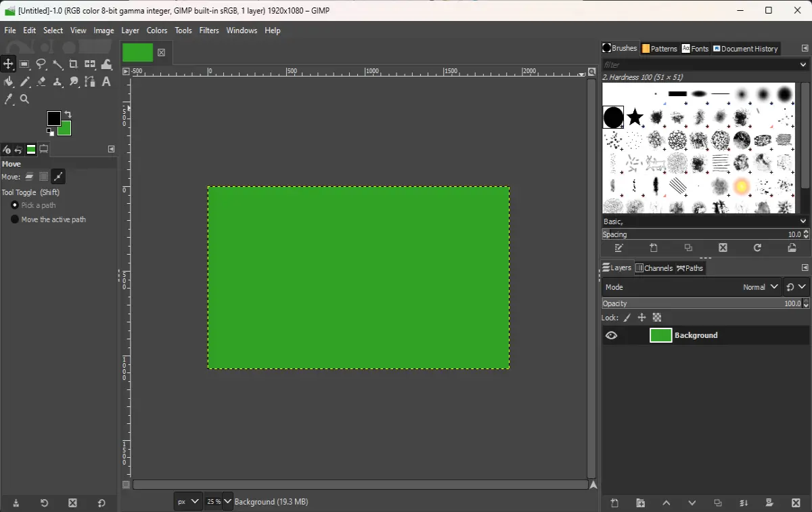812x512 pixels.
Task: Hide the Background layer with eye icon
Action: point(611,335)
